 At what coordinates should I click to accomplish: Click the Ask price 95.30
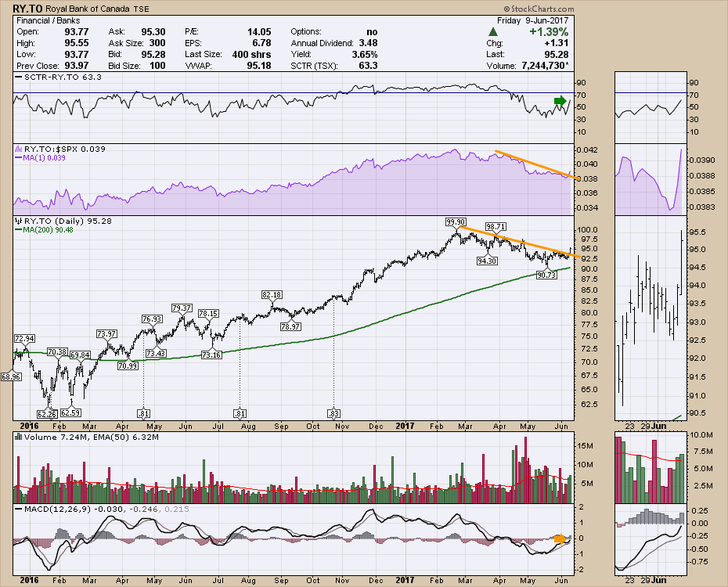coord(153,32)
